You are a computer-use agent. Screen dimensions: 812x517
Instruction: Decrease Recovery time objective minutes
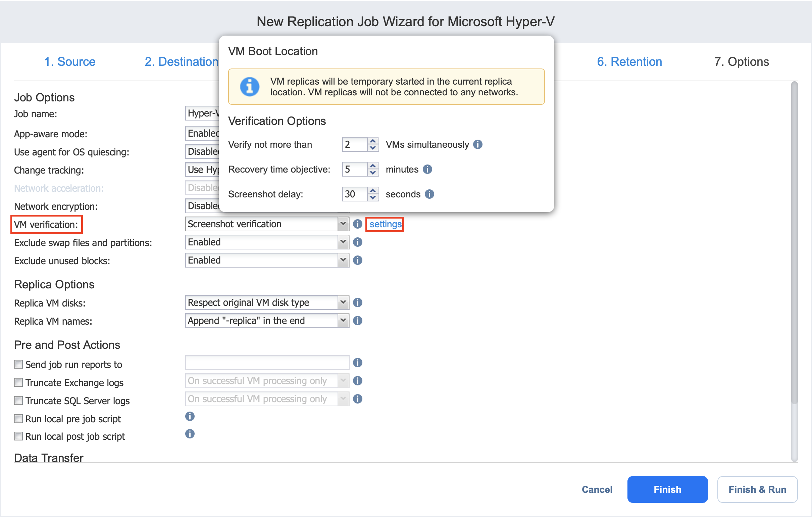[x=373, y=173]
